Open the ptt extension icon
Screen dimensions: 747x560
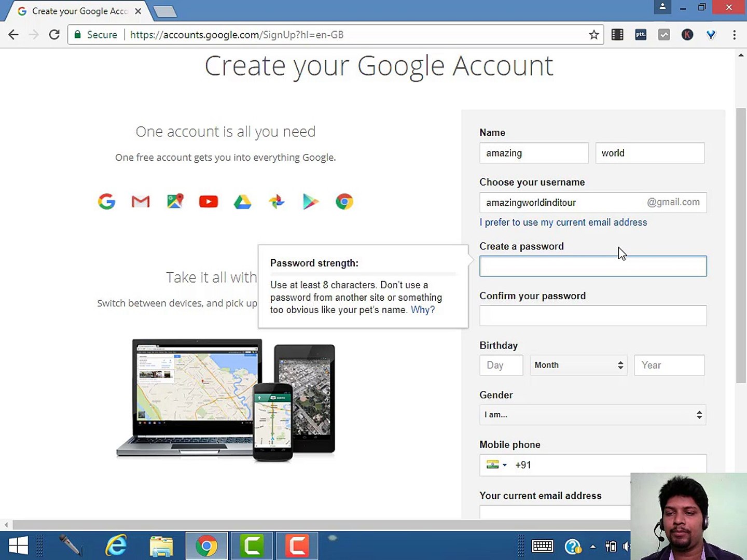click(x=641, y=35)
